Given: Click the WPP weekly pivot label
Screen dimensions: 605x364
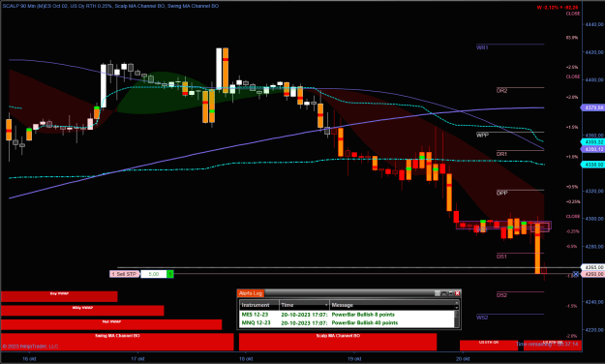Looking at the screenshot, I should click(482, 136).
